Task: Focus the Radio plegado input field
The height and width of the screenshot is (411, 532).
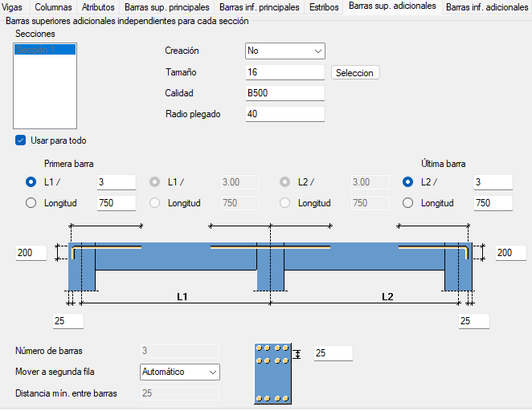Action: pyautogui.click(x=284, y=114)
